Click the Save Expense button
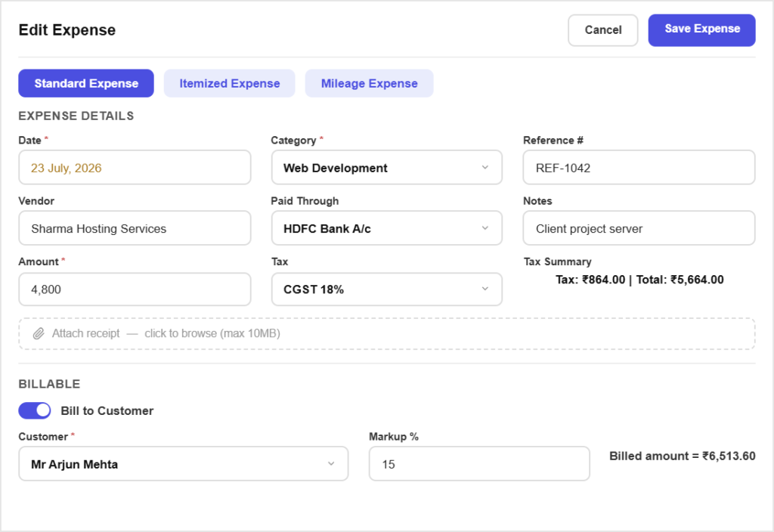The image size is (774, 532). 701,30
